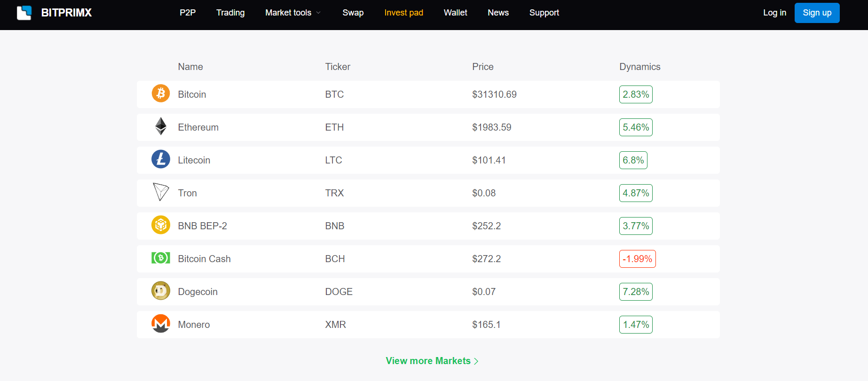This screenshot has height=381, width=868.
Task: Click the BNB BEP-2 icon
Action: (x=160, y=225)
